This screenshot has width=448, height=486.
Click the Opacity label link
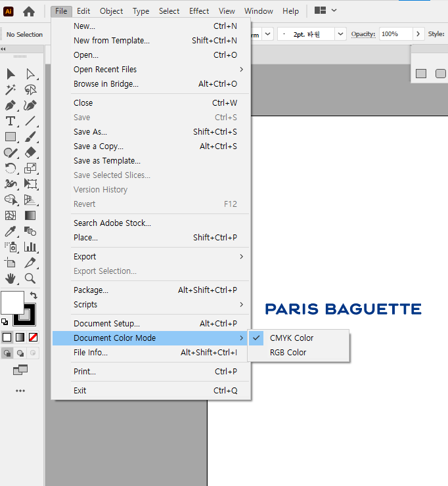pos(363,34)
